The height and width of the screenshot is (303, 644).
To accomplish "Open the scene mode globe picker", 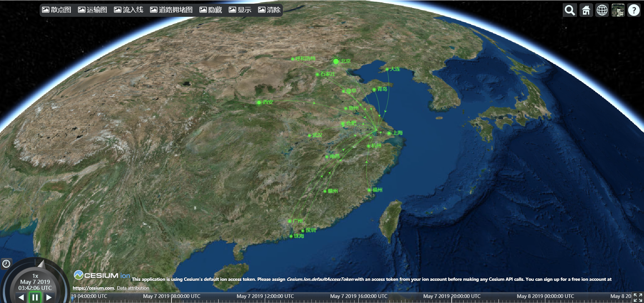I will pos(602,10).
